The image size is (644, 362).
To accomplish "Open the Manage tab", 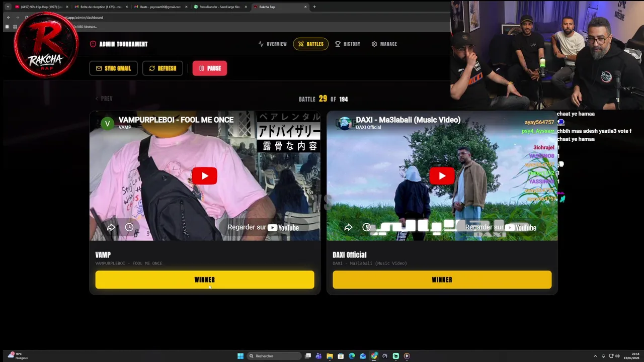I will pos(384,44).
